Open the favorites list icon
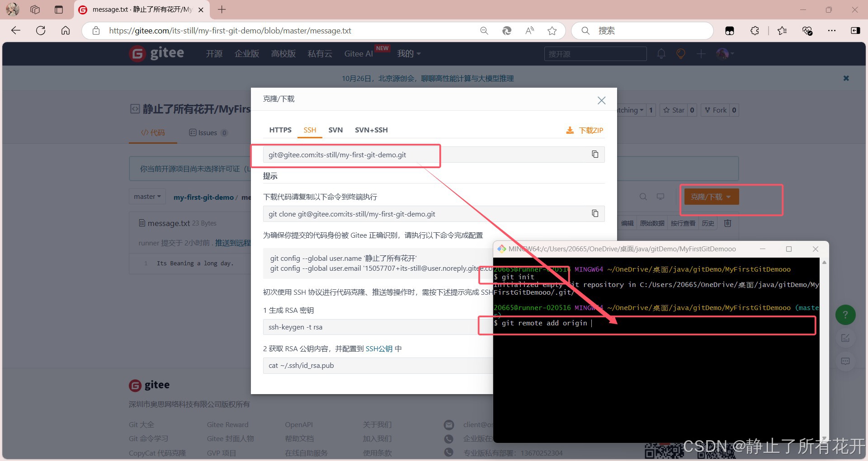The height and width of the screenshot is (461, 868). [782, 30]
